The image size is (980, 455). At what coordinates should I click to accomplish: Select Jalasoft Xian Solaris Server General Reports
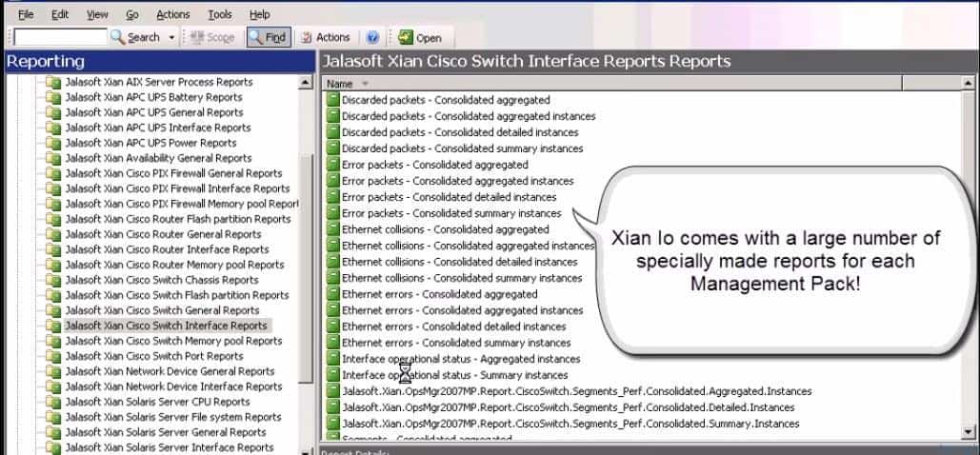coord(166,432)
